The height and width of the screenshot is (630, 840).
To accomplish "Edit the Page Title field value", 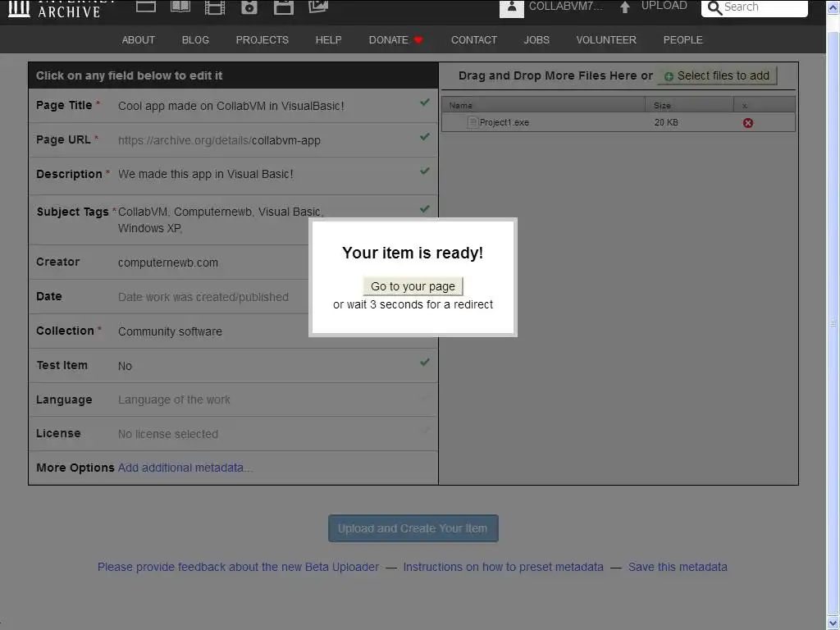I will tap(231, 106).
